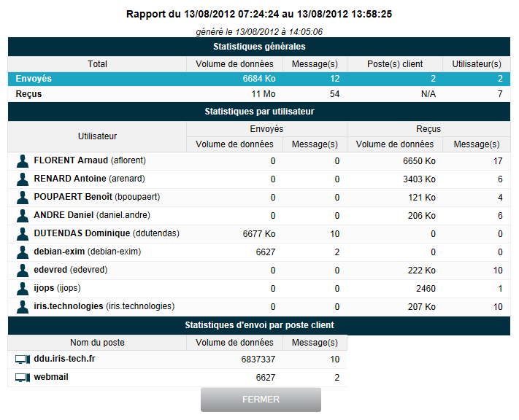Click Statistiques générales section header
Viewport: 519px width, 420px height.
(x=259, y=47)
